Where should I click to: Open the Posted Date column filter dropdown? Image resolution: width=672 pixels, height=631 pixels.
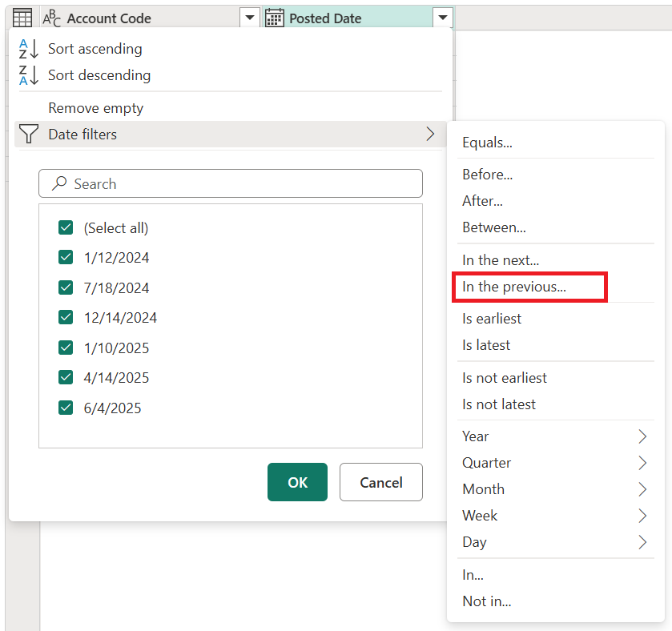pyautogui.click(x=443, y=17)
